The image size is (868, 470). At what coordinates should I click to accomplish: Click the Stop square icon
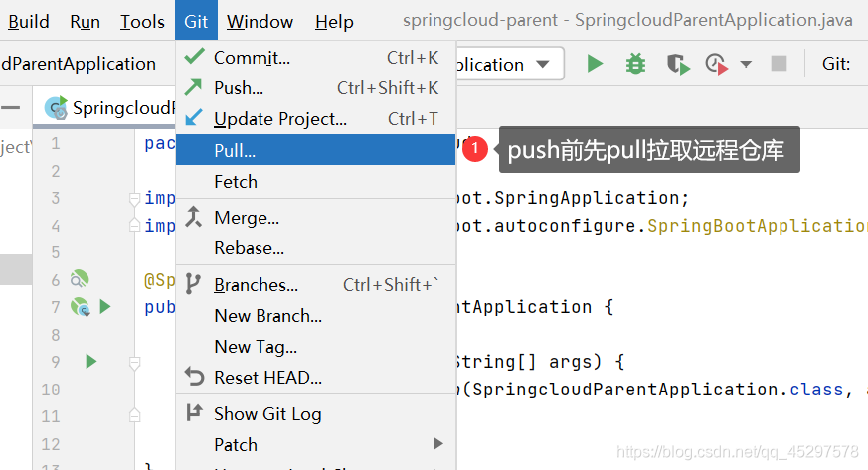779,64
